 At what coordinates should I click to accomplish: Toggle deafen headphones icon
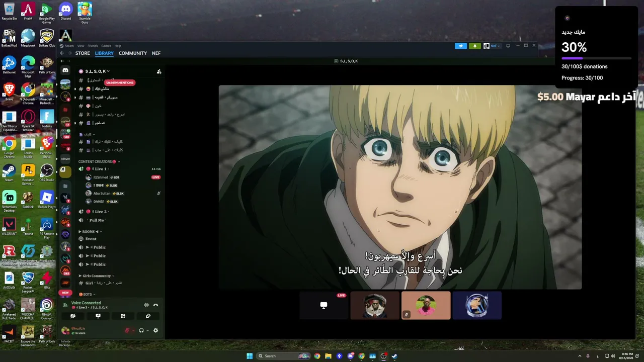(141, 330)
